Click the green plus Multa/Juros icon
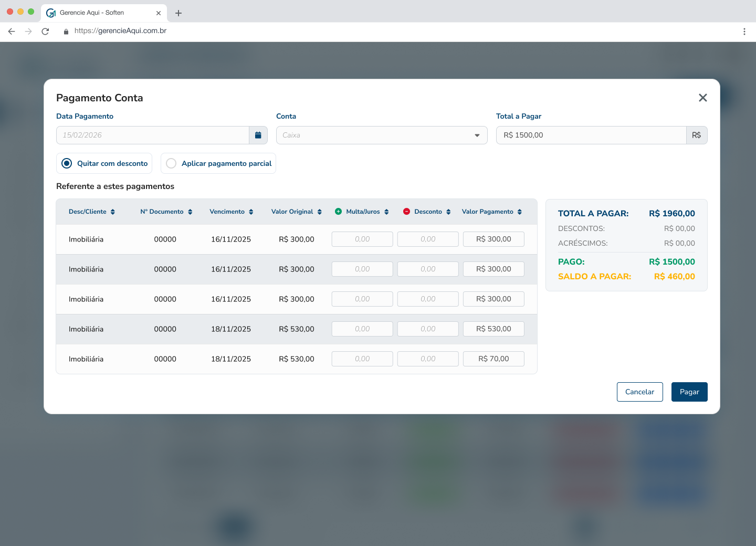 point(338,212)
